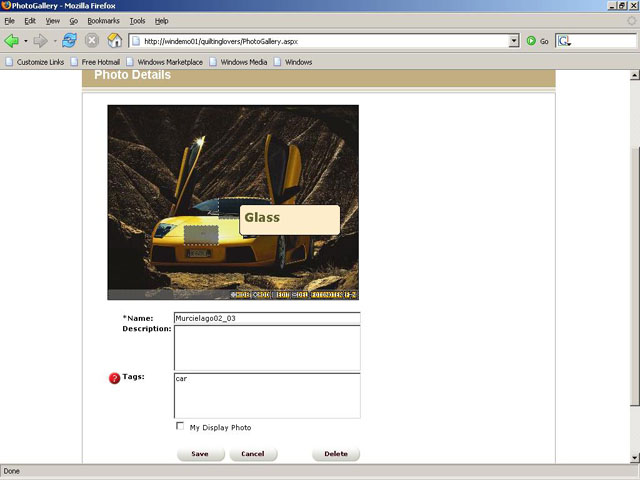The image size is (640, 480).
Task: Close the Firefox window
Action: (x=633, y=6)
